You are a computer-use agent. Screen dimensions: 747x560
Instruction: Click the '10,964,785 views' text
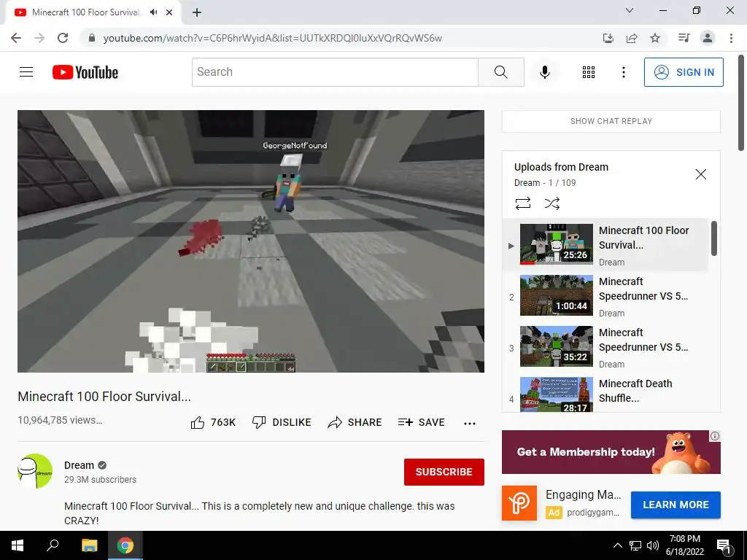60,420
